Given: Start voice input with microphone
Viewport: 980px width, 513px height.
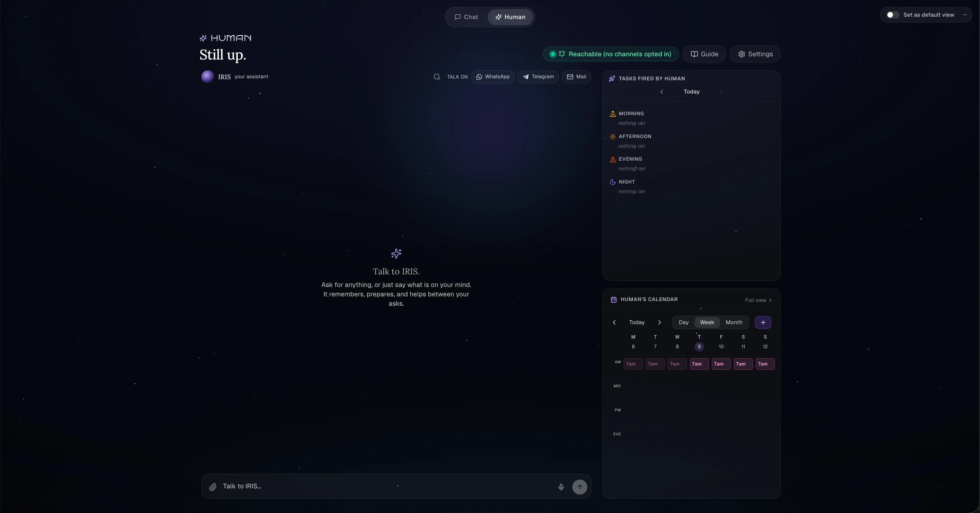Looking at the screenshot, I should click(x=561, y=487).
